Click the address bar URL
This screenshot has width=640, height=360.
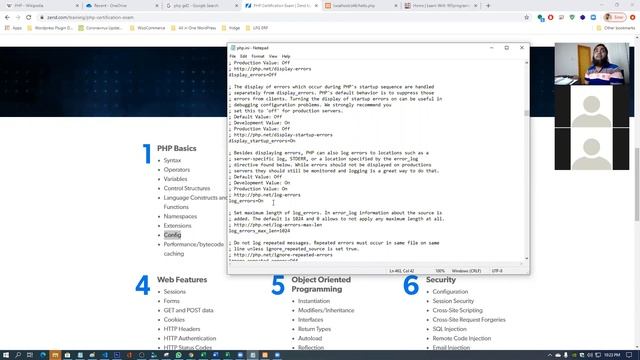(x=90, y=18)
